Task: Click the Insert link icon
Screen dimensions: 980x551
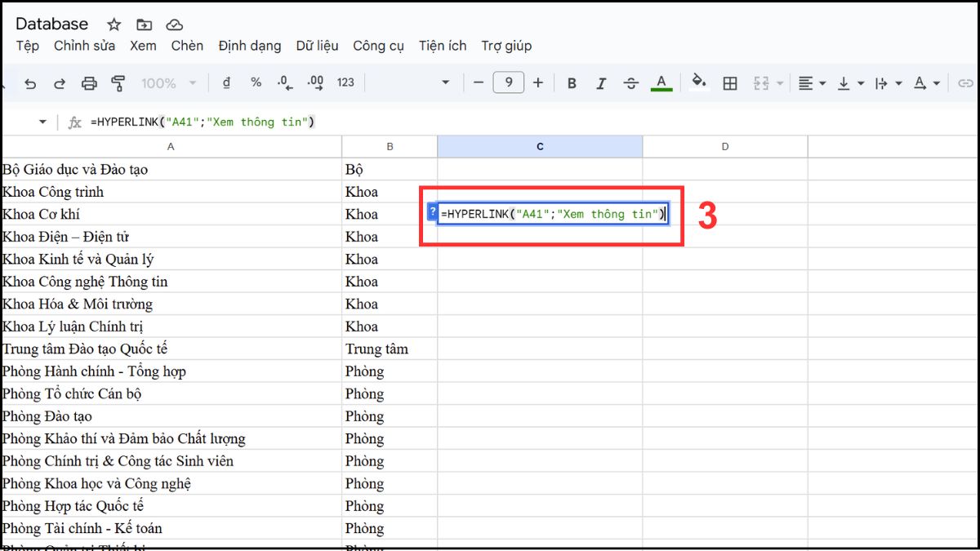Action: [x=966, y=82]
